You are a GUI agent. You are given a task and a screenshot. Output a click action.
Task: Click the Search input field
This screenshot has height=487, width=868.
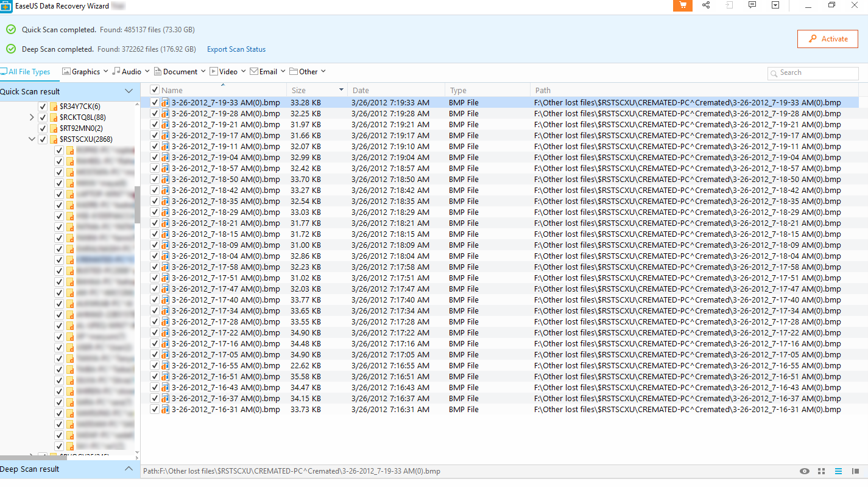(x=813, y=72)
